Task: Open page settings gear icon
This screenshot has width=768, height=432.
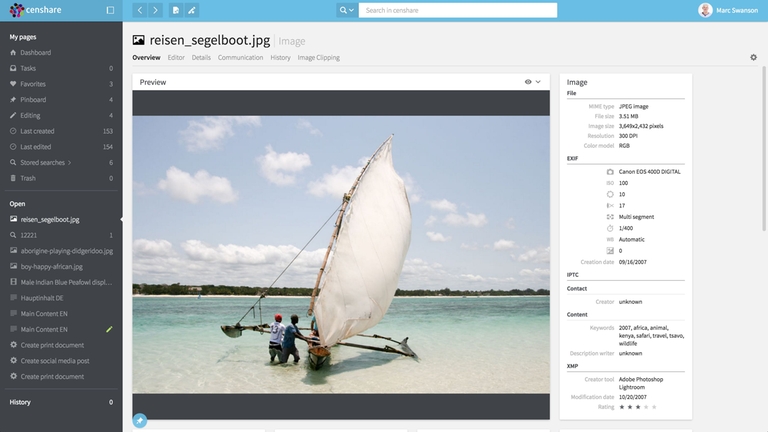Action: 753,58
